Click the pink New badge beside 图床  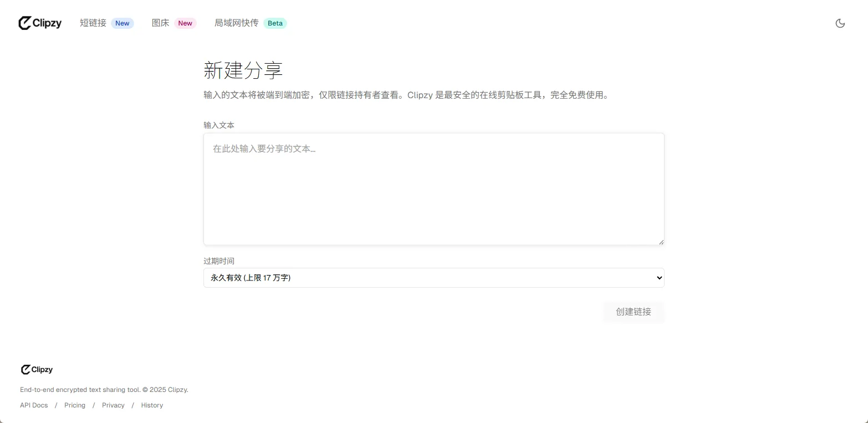(185, 23)
